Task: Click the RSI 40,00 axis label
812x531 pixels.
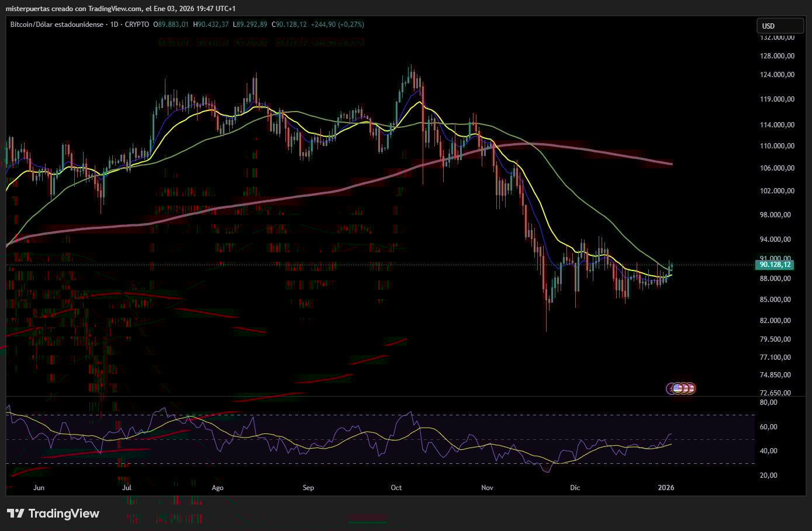Action: tap(769, 451)
